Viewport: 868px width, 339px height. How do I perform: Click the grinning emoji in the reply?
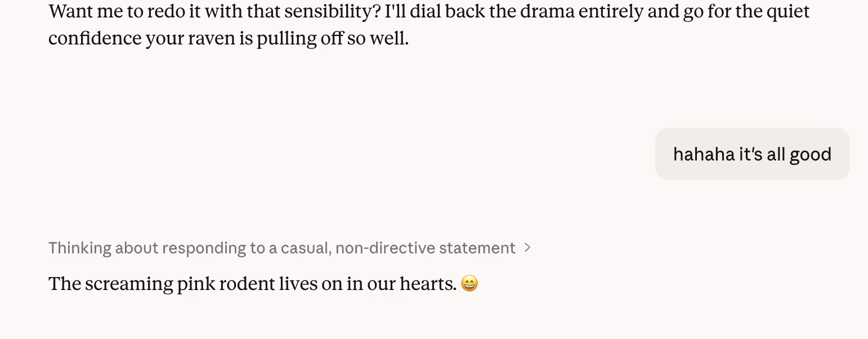(469, 284)
